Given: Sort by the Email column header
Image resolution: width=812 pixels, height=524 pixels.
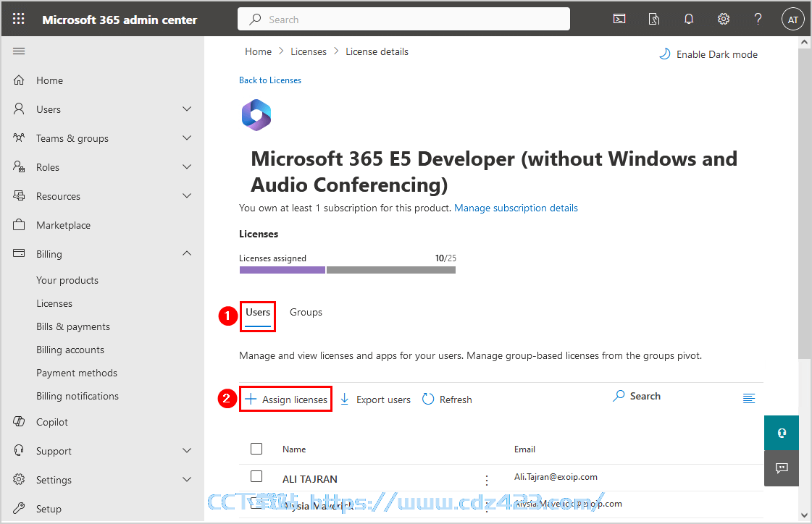Looking at the screenshot, I should click(x=524, y=449).
